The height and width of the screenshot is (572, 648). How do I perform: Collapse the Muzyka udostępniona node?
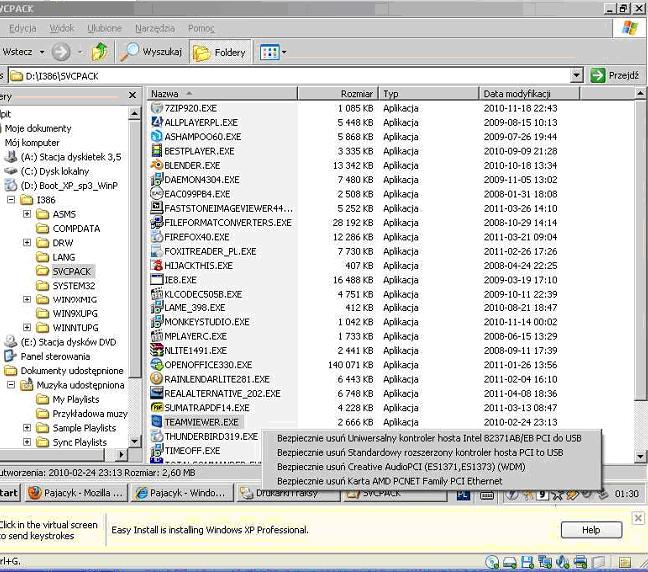pyautogui.click(x=11, y=385)
